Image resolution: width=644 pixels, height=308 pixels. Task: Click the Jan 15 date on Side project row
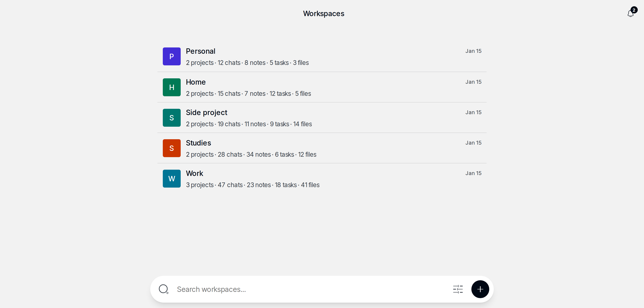[x=473, y=112]
